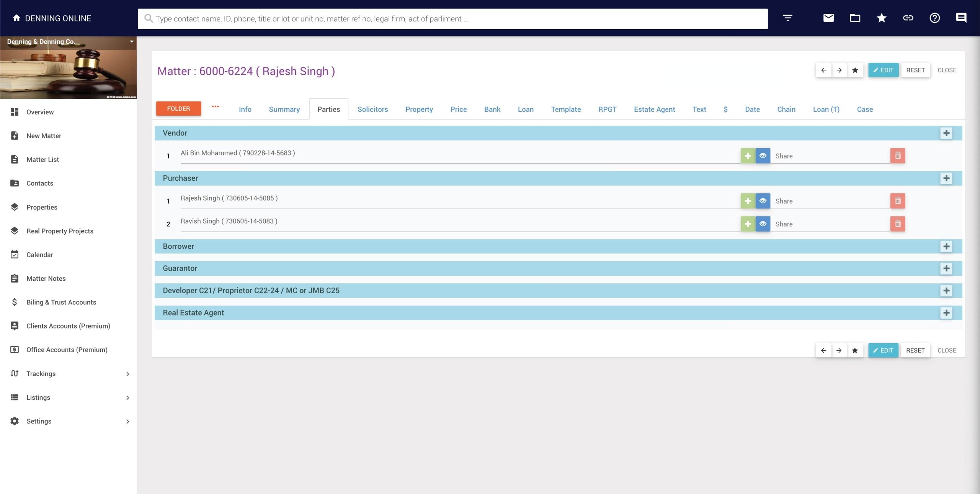Delete vendor Ali Bin Mohammed with trash icon
This screenshot has height=494, width=980.
coord(898,156)
